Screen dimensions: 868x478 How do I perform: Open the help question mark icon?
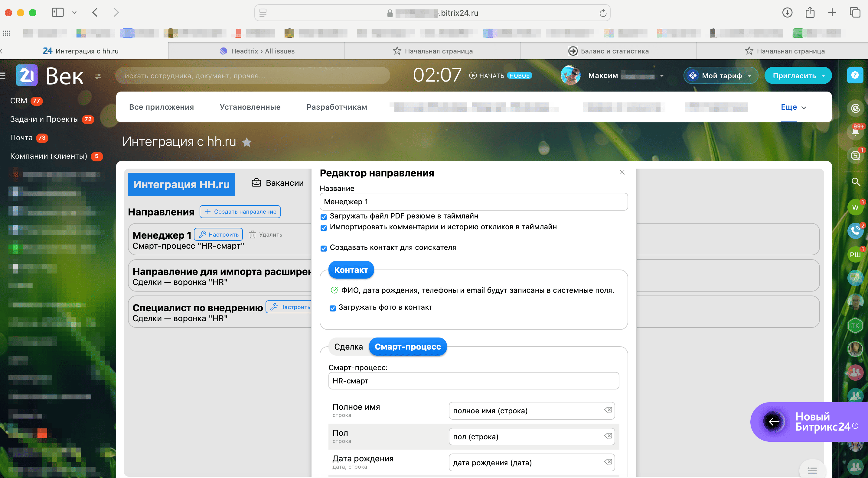tap(855, 75)
